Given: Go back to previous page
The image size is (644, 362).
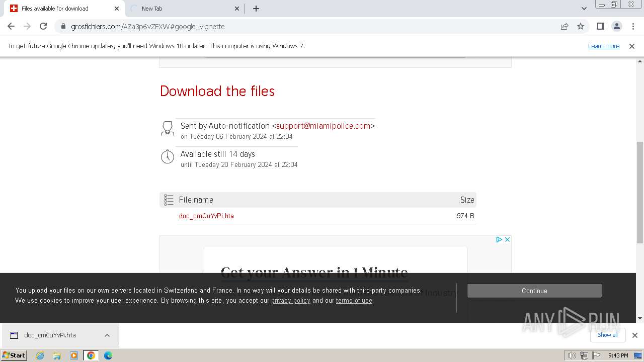Looking at the screenshot, I should (x=11, y=26).
